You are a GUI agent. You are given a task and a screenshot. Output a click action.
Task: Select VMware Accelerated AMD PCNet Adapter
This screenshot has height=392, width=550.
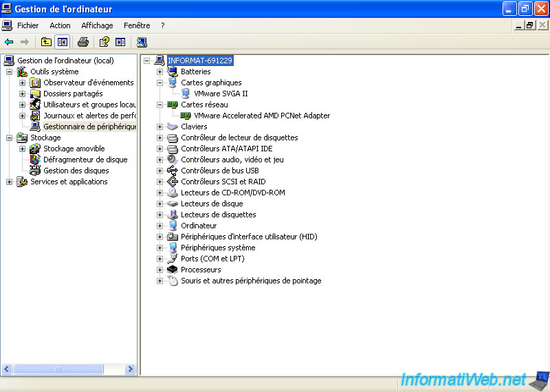[x=262, y=116]
